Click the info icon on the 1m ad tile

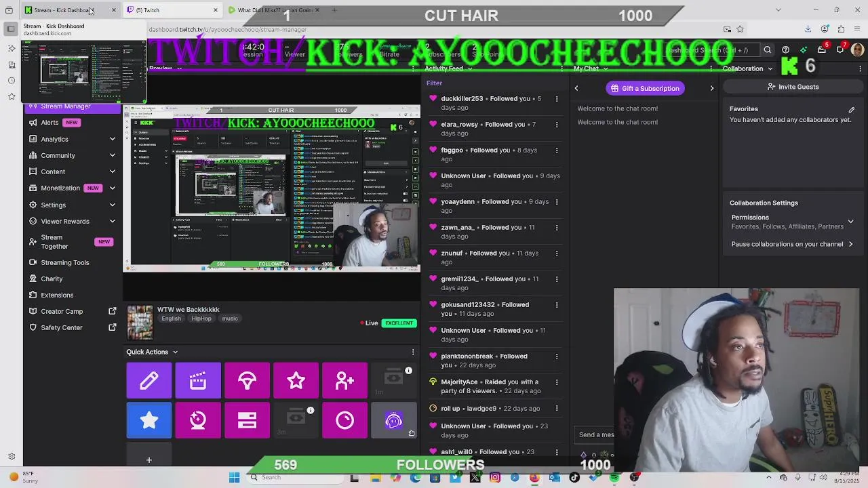408,371
